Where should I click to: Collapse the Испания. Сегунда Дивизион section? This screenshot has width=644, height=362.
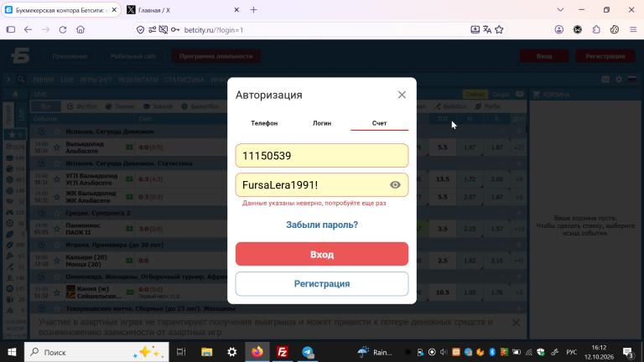pos(503,132)
